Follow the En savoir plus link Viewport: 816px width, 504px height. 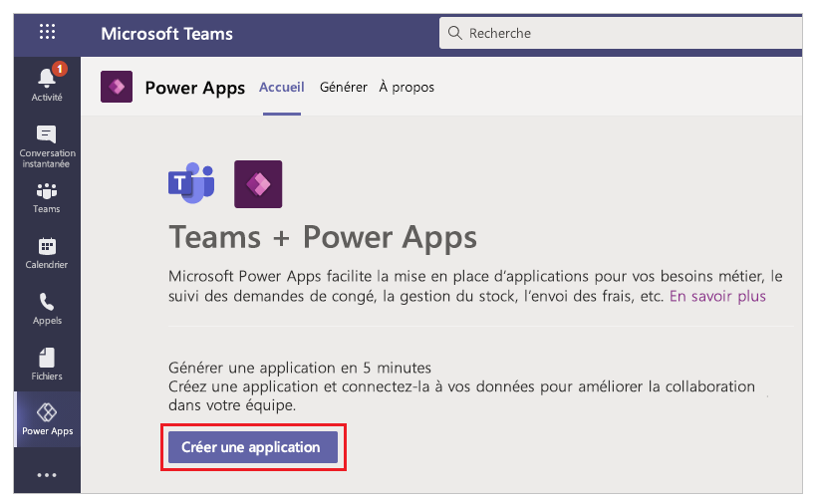click(717, 296)
